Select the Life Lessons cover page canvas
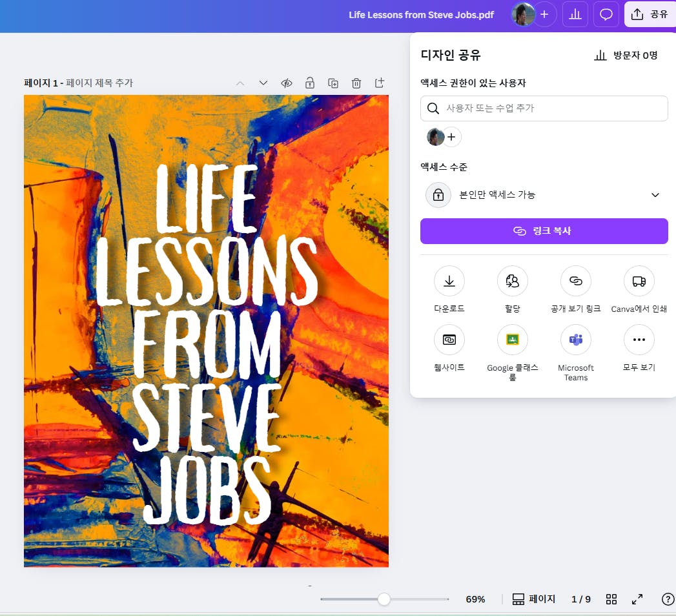This screenshot has width=676, height=616. [206, 331]
